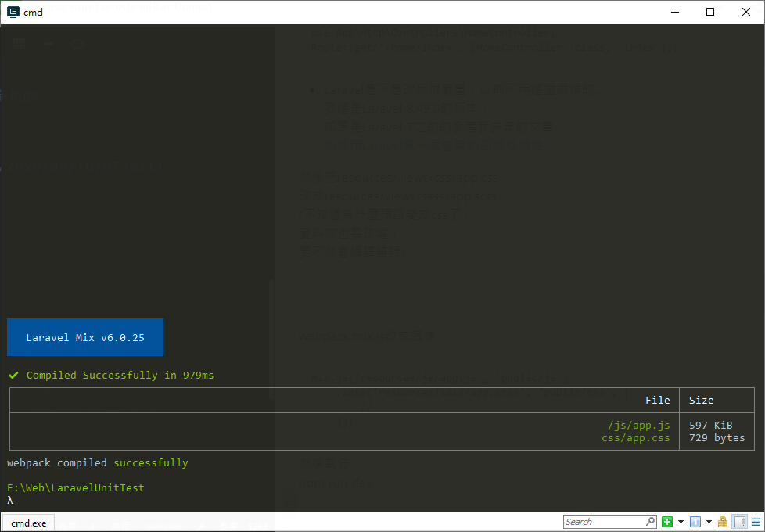Click the 729 bytes size value
The width and height of the screenshot is (765, 532).
coord(717,438)
